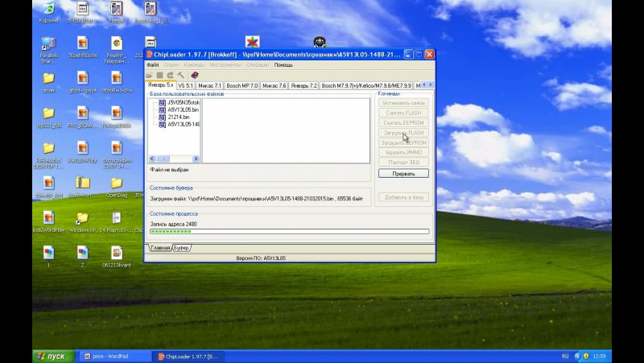The image size is (644, 363).
Task: Select 21214.bin in the file tree
Action: coord(174,117)
